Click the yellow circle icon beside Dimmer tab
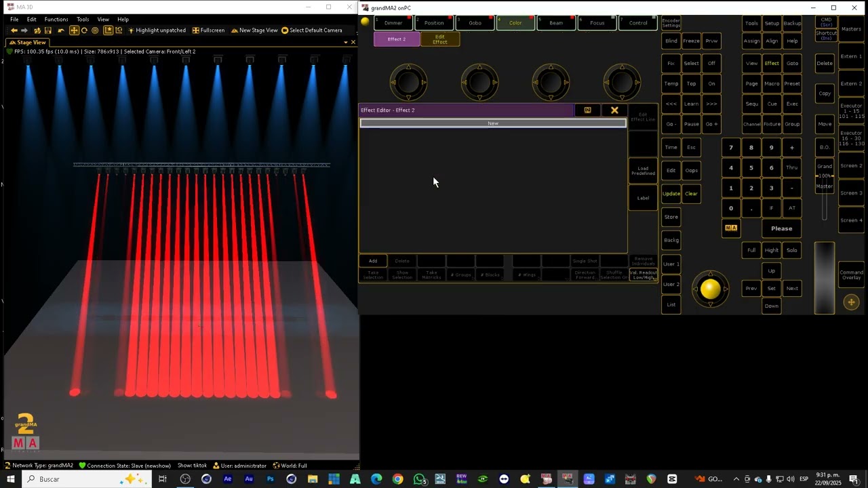Viewport: 868px width, 488px height. tap(365, 22)
